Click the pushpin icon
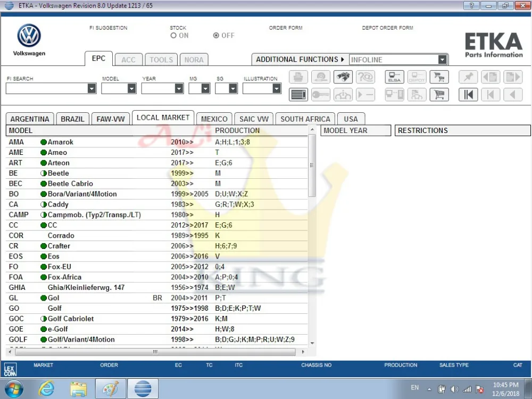The width and height of the screenshot is (532, 399). point(468,77)
